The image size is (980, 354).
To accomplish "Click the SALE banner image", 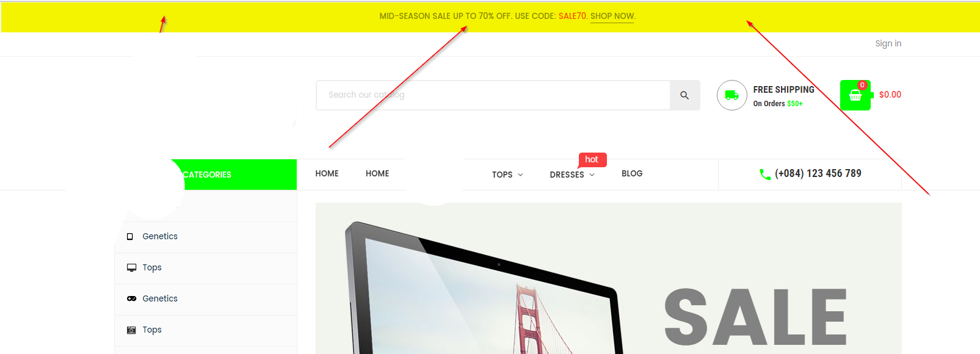I will (608, 278).
